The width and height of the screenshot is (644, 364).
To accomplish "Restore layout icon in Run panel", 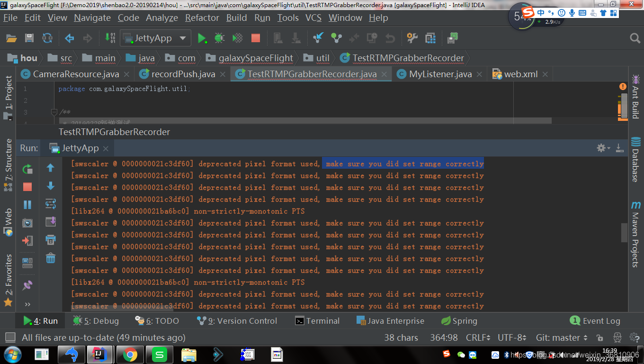I will point(27,262).
